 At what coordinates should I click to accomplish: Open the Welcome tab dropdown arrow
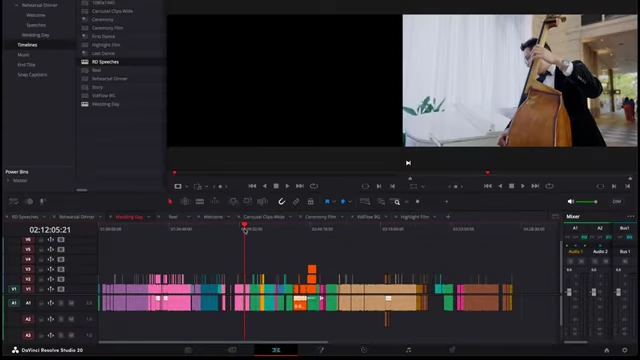click(x=229, y=217)
